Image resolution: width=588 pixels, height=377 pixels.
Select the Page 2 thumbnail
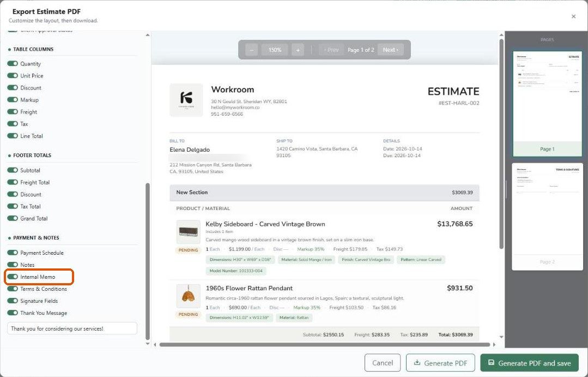coord(548,216)
